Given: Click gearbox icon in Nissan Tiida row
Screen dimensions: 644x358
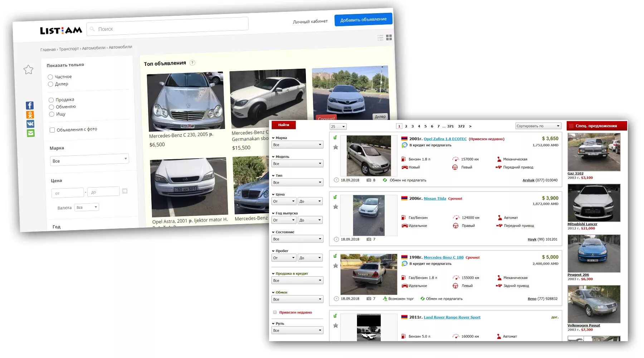Looking at the screenshot, I should click(x=500, y=217).
